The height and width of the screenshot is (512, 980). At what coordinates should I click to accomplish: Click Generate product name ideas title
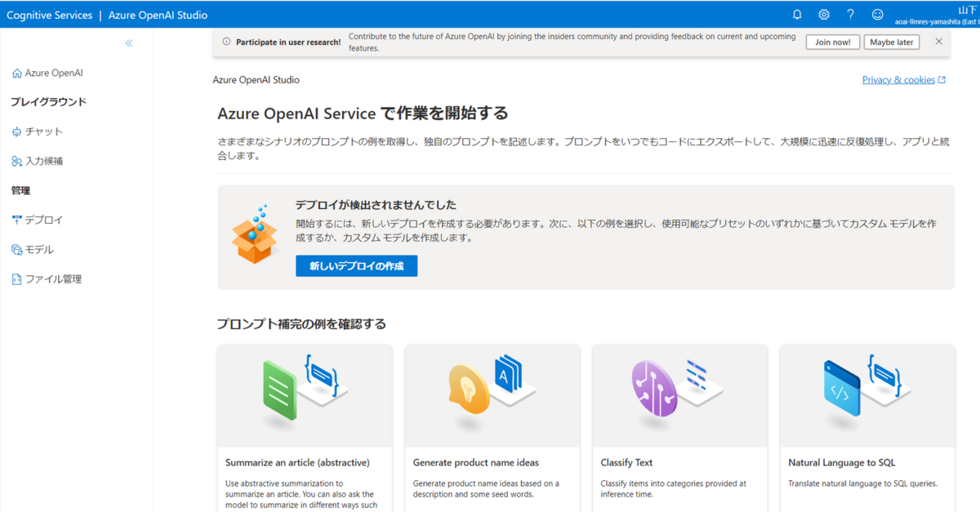(476, 463)
